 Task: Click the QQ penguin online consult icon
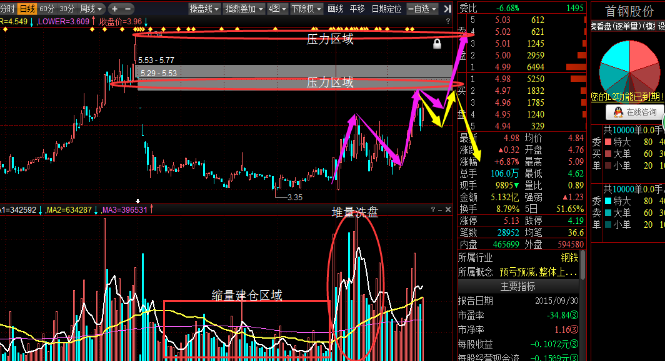618,112
